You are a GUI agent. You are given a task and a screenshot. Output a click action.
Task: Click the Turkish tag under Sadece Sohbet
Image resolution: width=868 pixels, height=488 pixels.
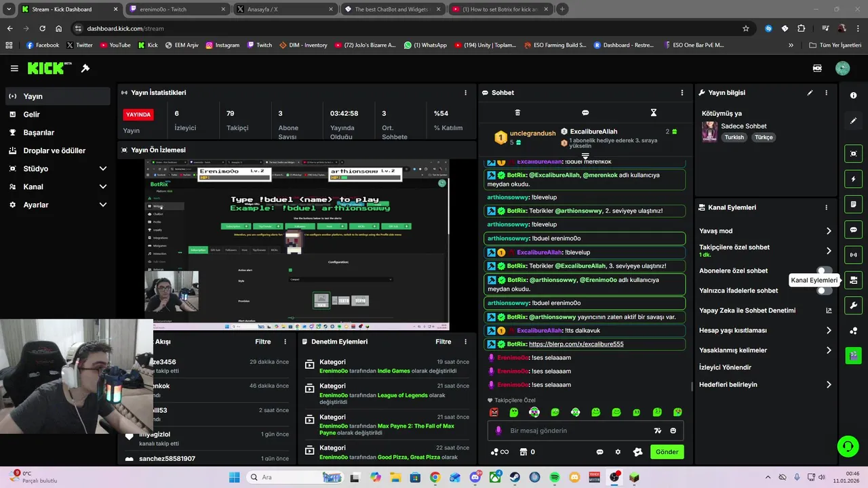[x=734, y=137]
